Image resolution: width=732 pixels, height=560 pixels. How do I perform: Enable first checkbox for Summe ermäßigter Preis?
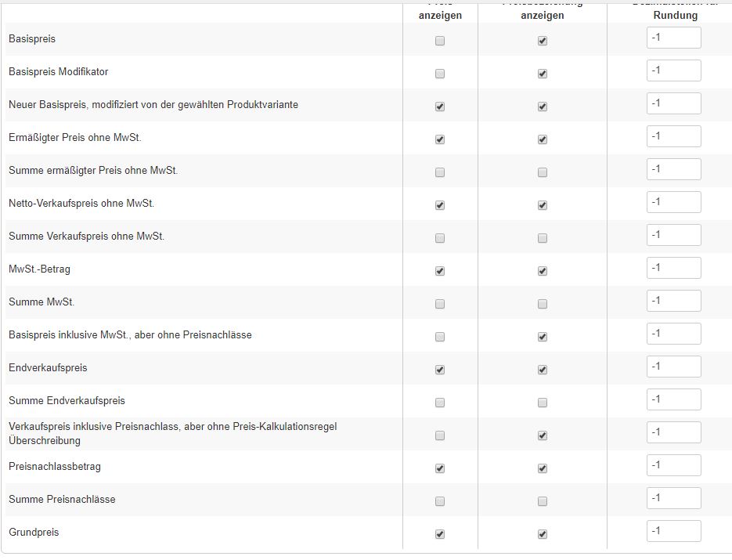click(440, 172)
